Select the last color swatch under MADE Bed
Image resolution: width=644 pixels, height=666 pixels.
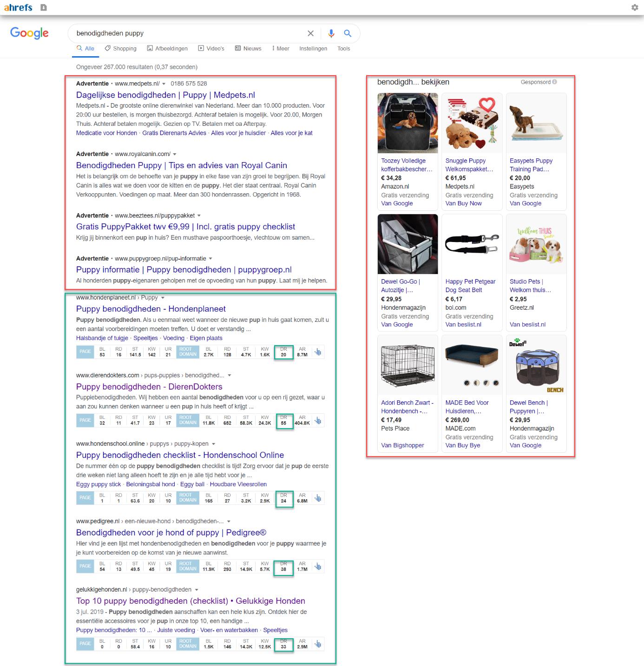(496, 383)
